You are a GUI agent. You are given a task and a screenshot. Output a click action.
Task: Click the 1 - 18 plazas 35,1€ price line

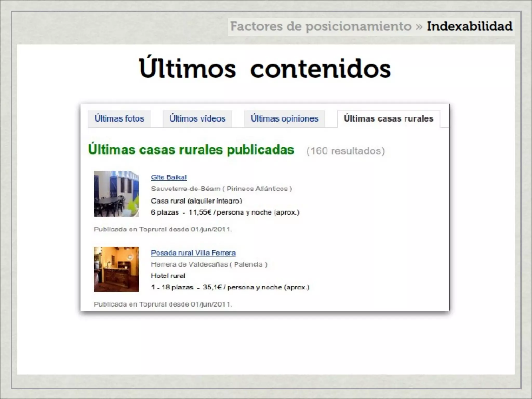click(230, 287)
